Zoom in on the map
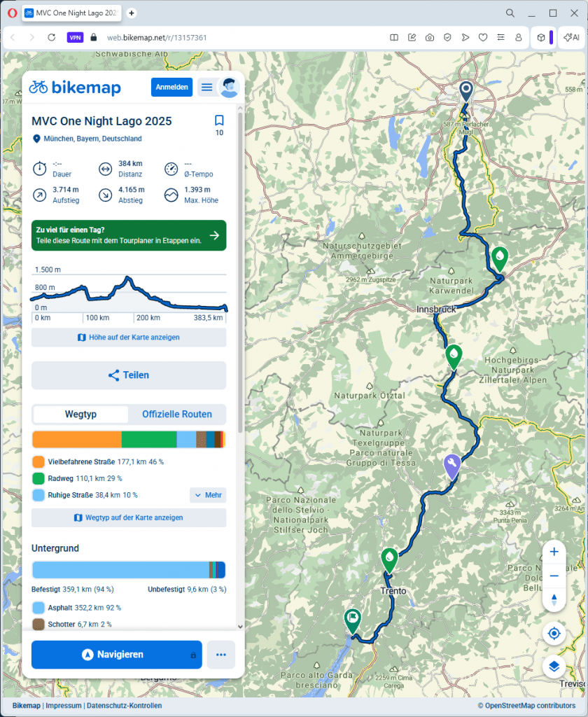The image size is (588, 717). coord(554,552)
